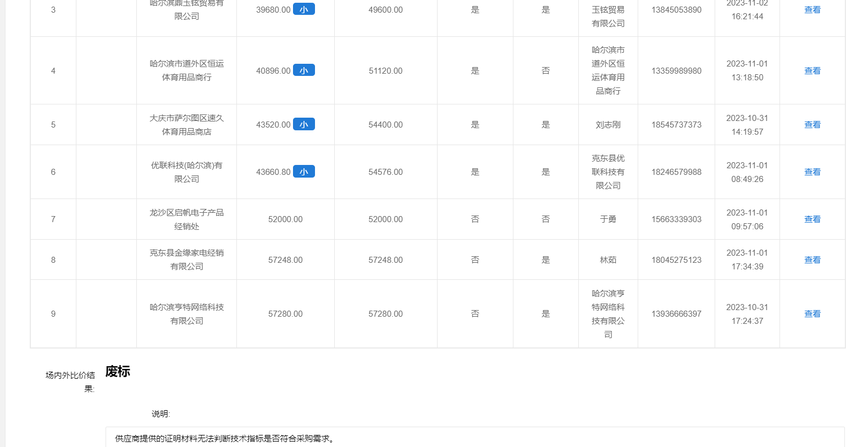Click the 小 badge next to 40896.00
868x447 pixels.
pyautogui.click(x=303, y=70)
